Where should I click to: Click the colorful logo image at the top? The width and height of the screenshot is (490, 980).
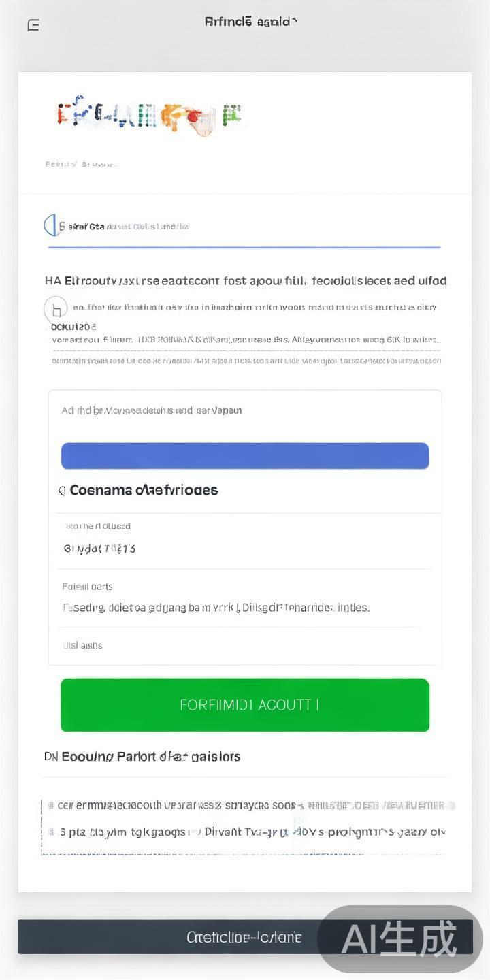coord(149,116)
